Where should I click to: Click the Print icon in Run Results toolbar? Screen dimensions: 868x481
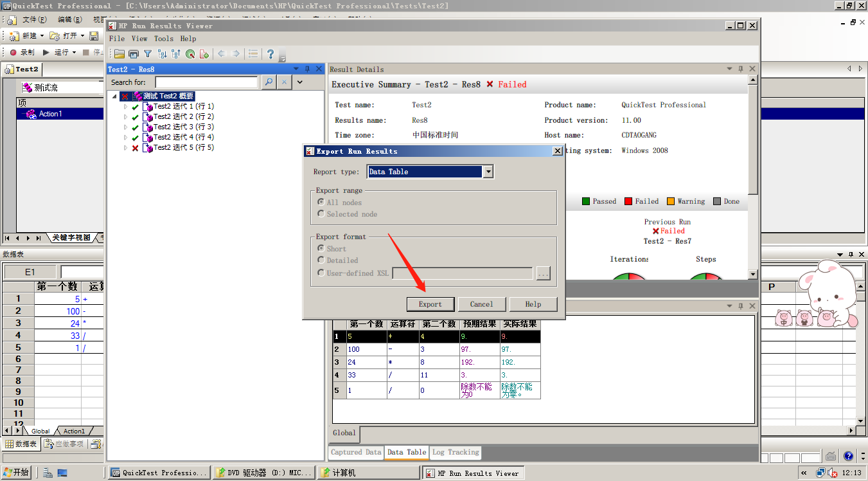click(x=134, y=54)
